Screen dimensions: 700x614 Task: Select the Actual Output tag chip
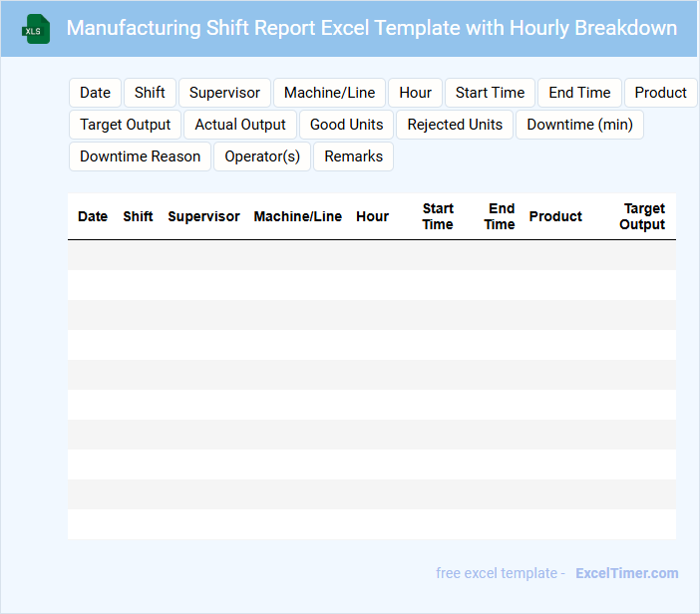click(x=240, y=125)
